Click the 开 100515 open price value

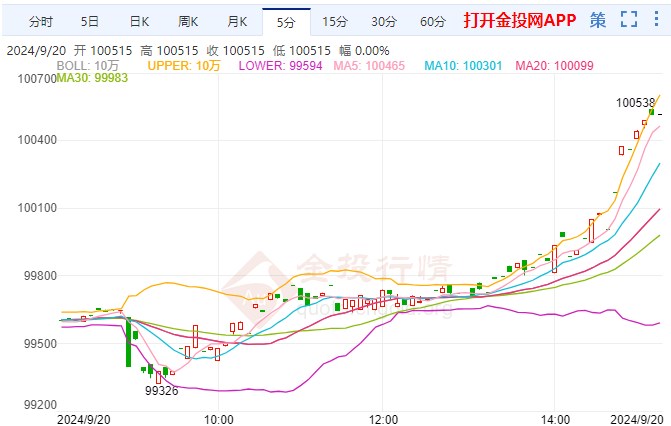point(103,51)
